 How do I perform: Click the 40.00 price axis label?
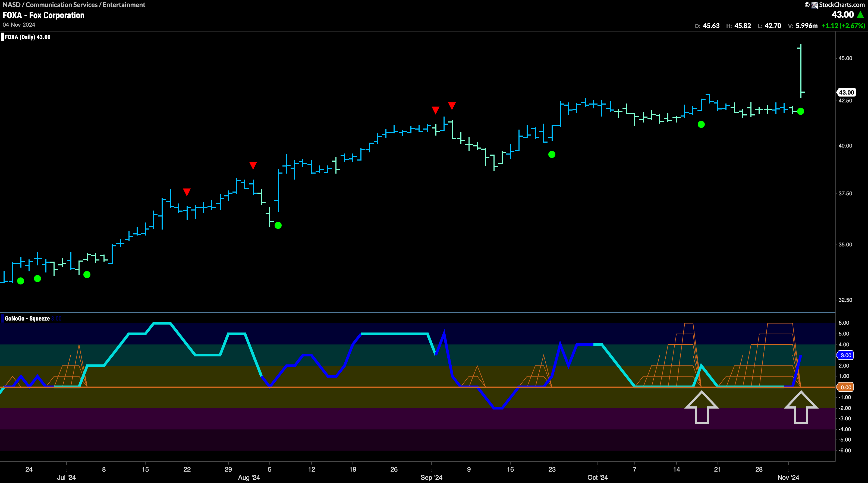pos(845,146)
